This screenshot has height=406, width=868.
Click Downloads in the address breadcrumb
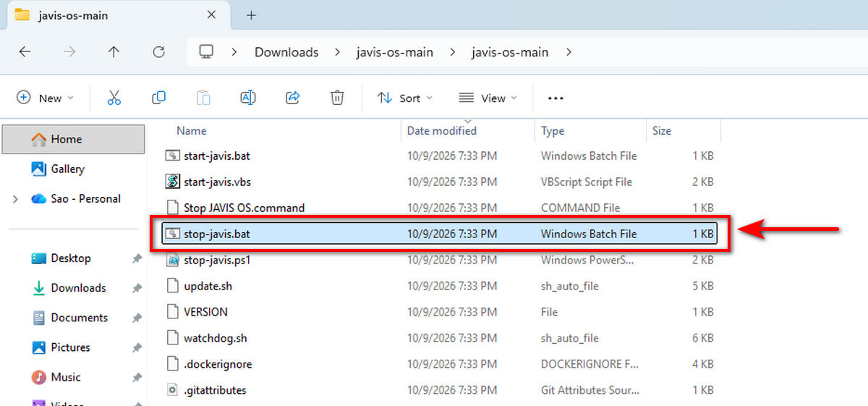tap(286, 52)
